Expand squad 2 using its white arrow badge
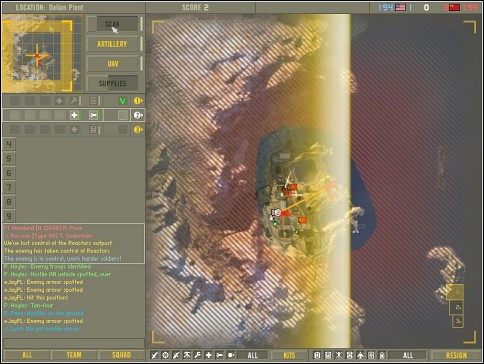Image resolution: width=484 pixels, height=364 pixels. click(138, 115)
